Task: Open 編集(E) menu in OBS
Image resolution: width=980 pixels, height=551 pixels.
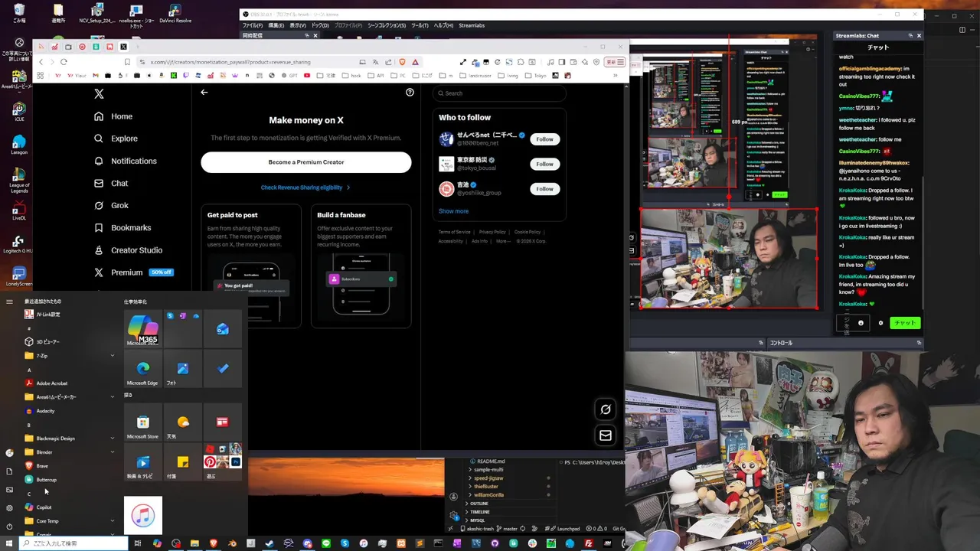Action: [x=276, y=25]
